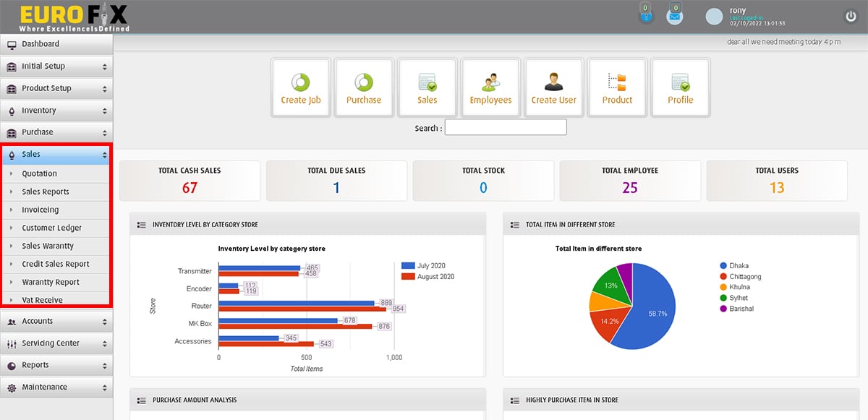Viewport: 868px width, 420px height.
Task: Click the Create Job shortcut icon
Action: (x=300, y=87)
